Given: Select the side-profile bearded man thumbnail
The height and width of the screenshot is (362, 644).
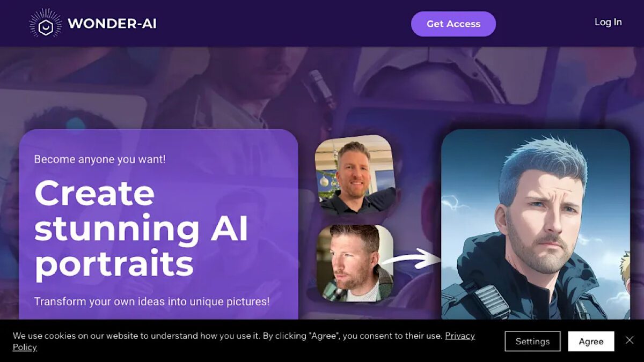Looking at the screenshot, I should (x=354, y=263).
